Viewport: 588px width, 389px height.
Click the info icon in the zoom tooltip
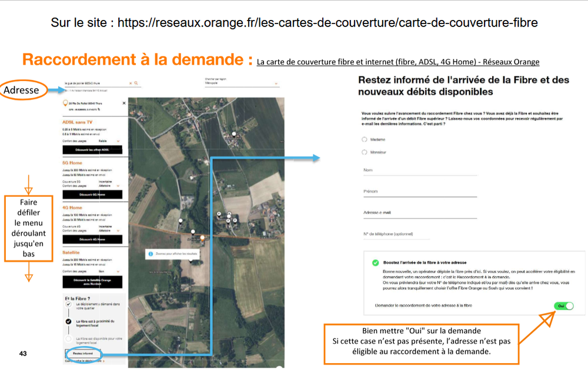tap(151, 254)
